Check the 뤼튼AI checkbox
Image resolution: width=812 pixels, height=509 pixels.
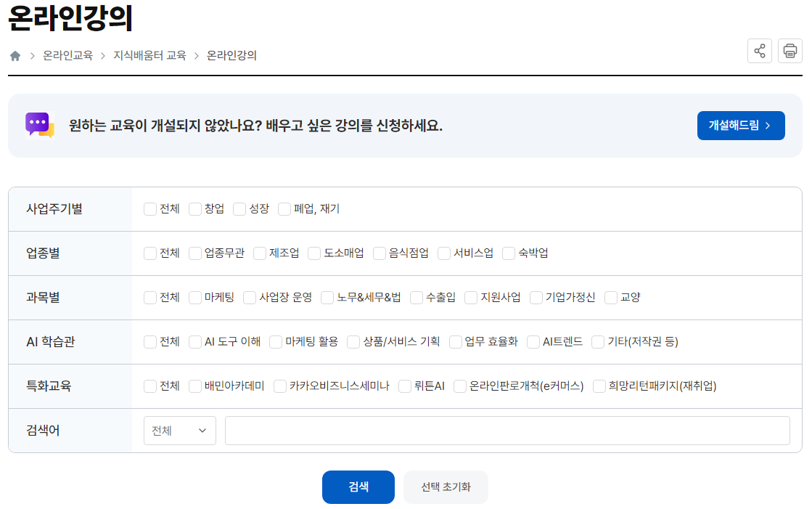[x=404, y=386]
